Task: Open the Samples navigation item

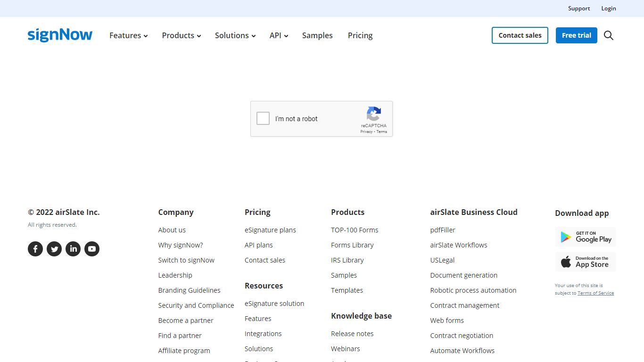Action: [x=317, y=35]
